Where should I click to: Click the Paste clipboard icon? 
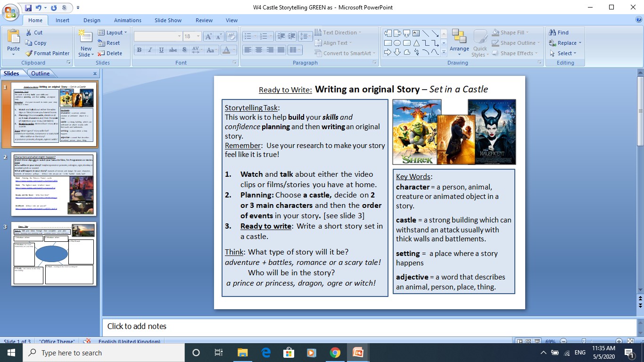coord(14,36)
